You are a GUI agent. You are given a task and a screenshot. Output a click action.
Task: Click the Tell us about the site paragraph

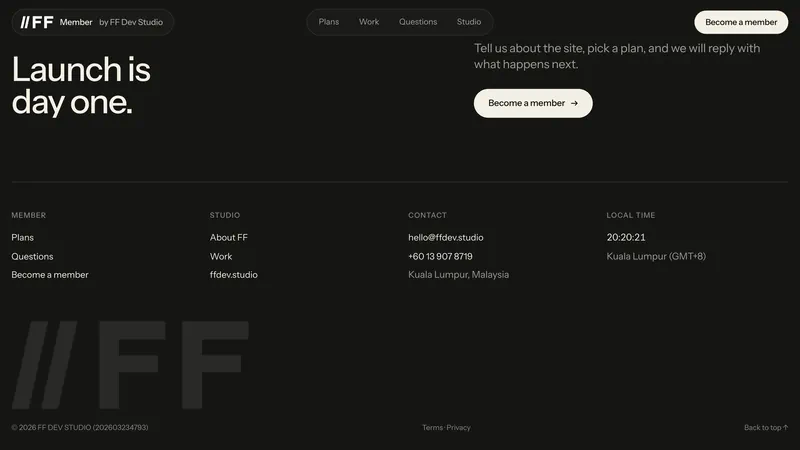pyautogui.click(x=617, y=56)
